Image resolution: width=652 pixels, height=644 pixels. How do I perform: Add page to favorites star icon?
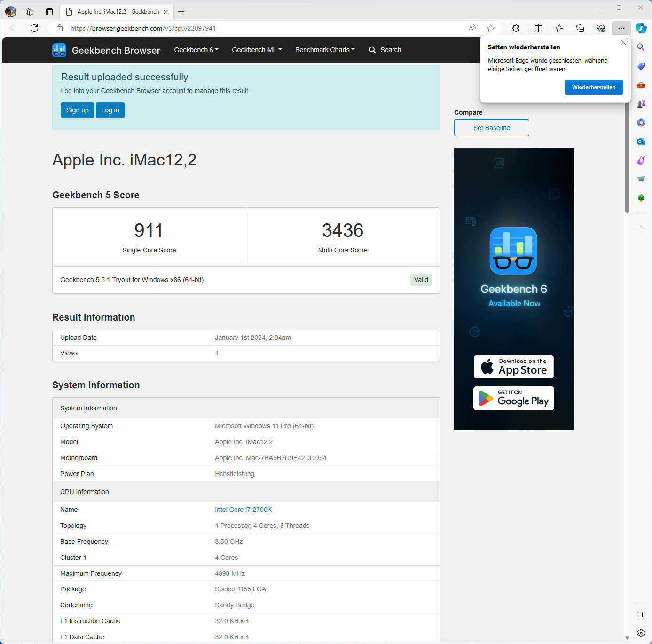tap(491, 28)
